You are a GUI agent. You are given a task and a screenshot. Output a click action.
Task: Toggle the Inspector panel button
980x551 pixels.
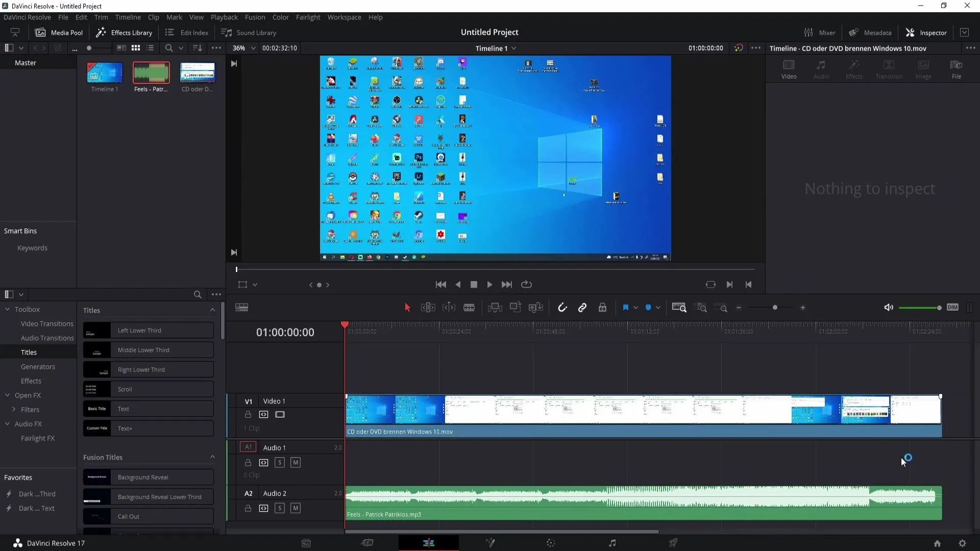coord(926,33)
